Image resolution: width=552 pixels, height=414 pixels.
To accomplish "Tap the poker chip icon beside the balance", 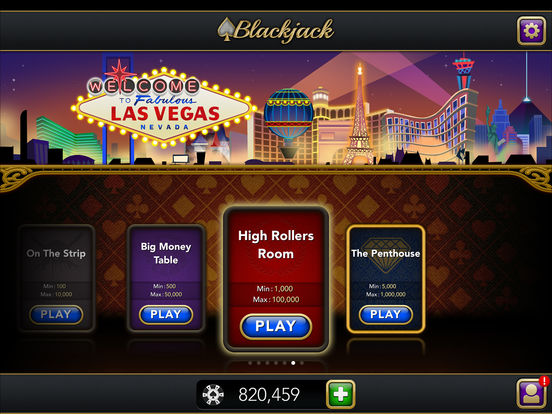I will pyautogui.click(x=213, y=394).
